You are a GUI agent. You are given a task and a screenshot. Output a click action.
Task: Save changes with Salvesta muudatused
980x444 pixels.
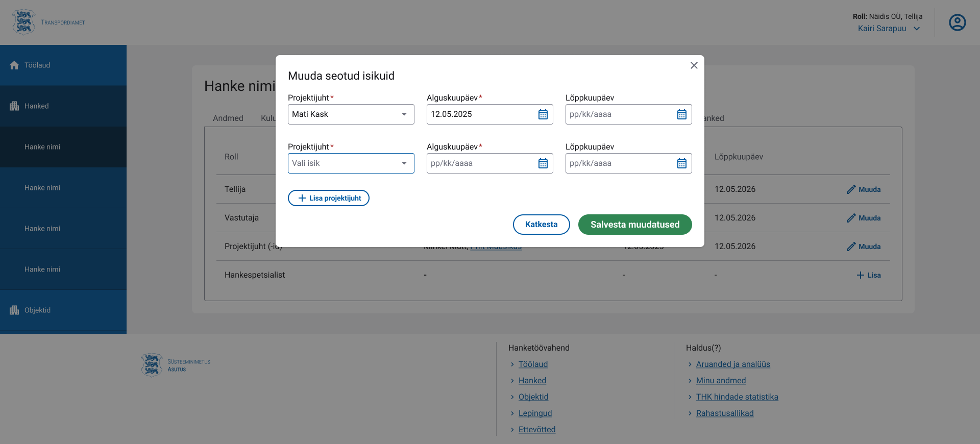[x=634, y=225]
